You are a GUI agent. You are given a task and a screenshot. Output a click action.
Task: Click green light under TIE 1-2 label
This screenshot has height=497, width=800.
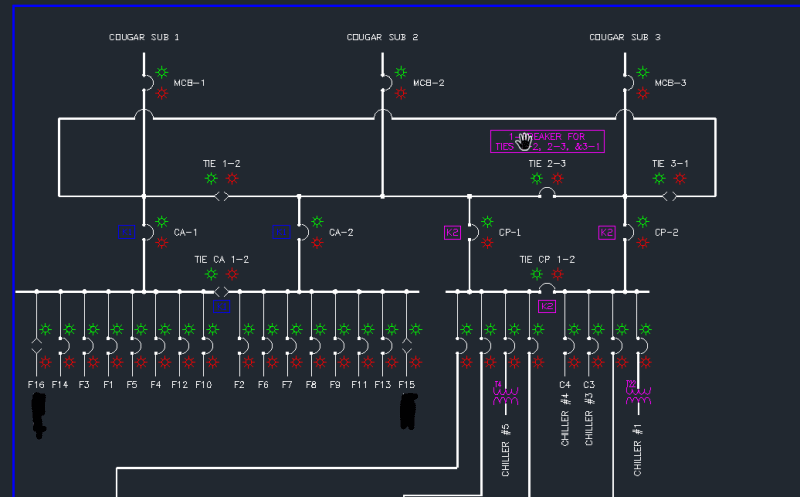[211, 179]
